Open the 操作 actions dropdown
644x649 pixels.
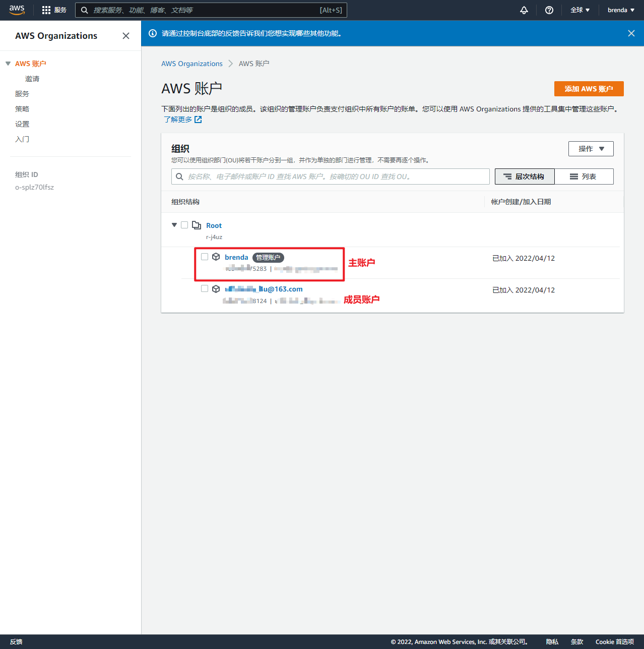591,149
